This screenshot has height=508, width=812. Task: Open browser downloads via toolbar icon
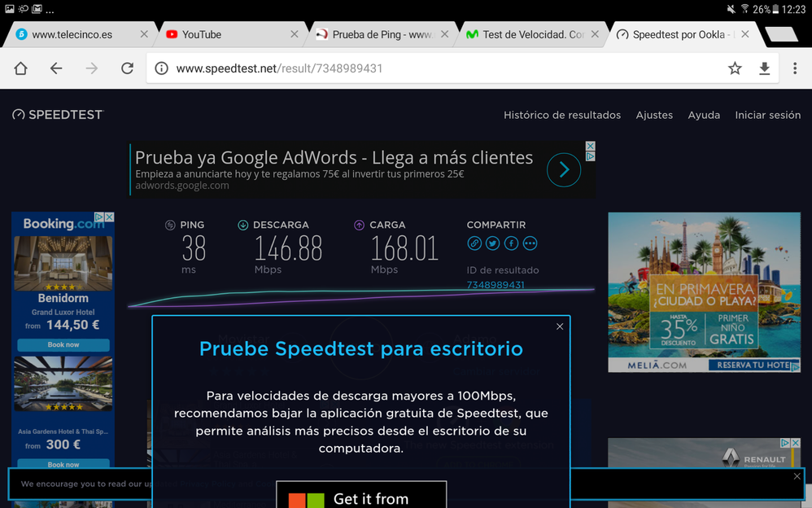[765, 68]
